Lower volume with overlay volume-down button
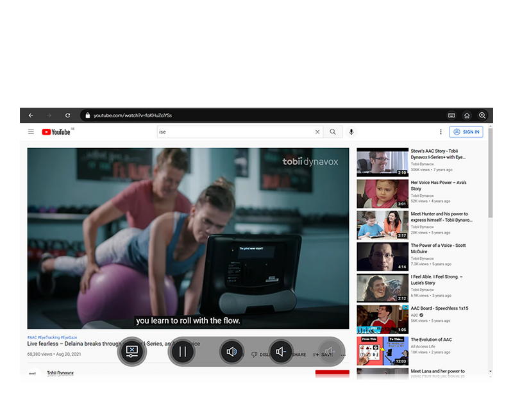The width and height of the screenshot is (513, 420). [280, 351]
